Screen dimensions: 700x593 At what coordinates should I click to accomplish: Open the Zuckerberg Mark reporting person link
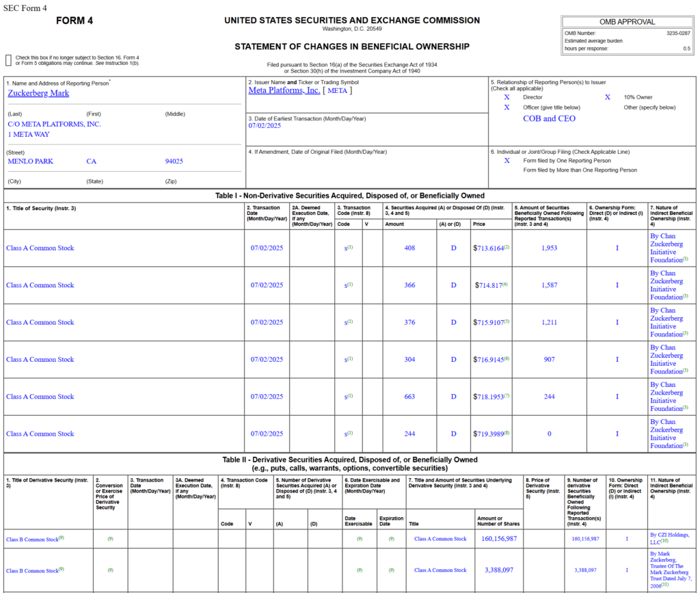(x=38, y=93)
